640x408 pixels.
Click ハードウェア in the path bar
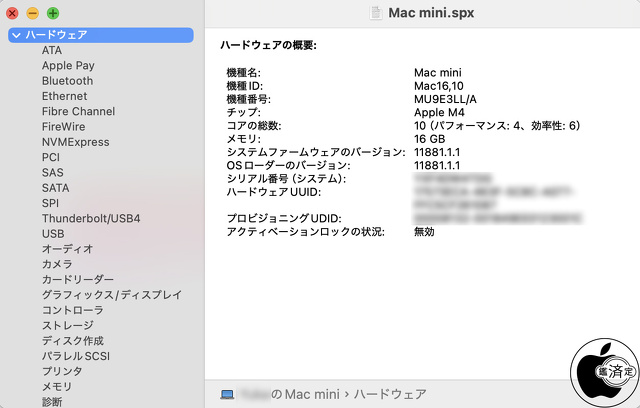[x=390, y=394]
